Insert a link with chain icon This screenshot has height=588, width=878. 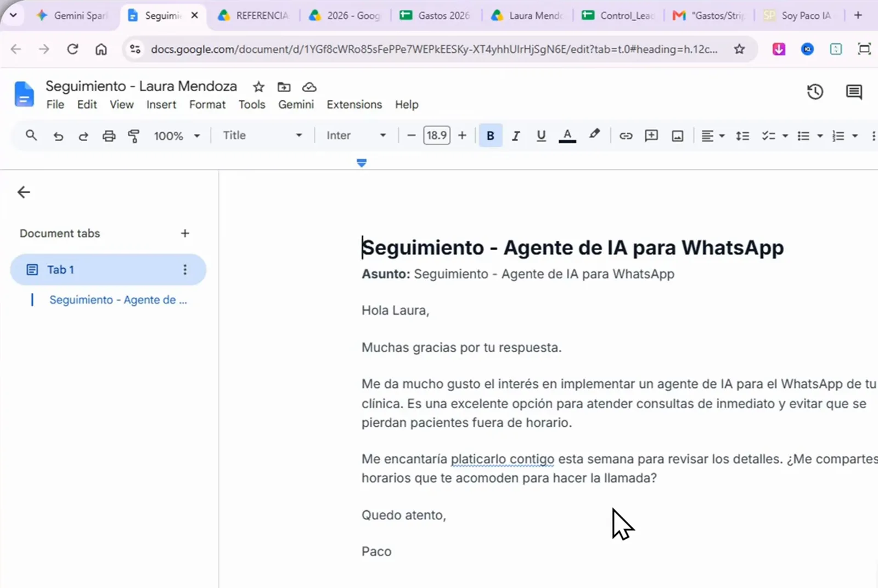(x=626, y=136)
